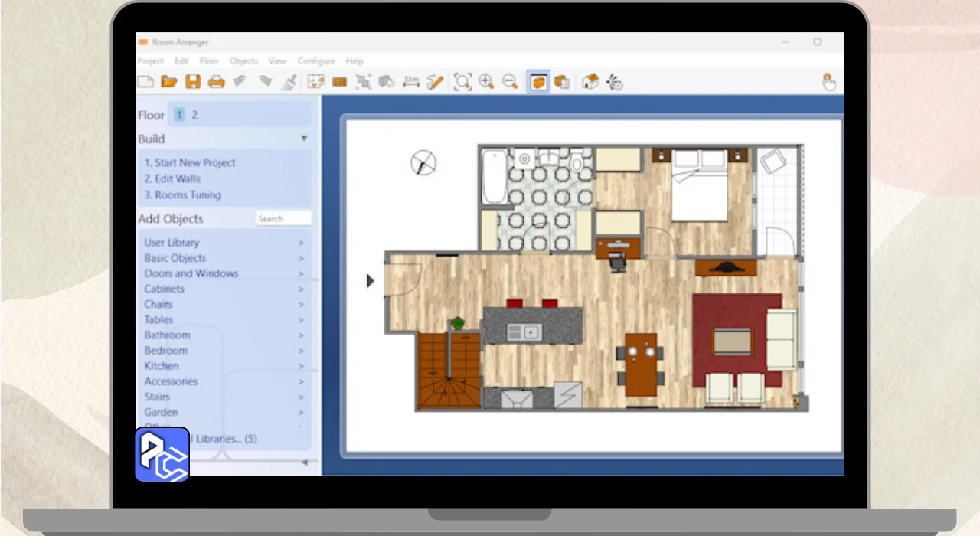The image size is (980, 536).
Task: Open the Configure menu
Action: click(x=316, y=61)
